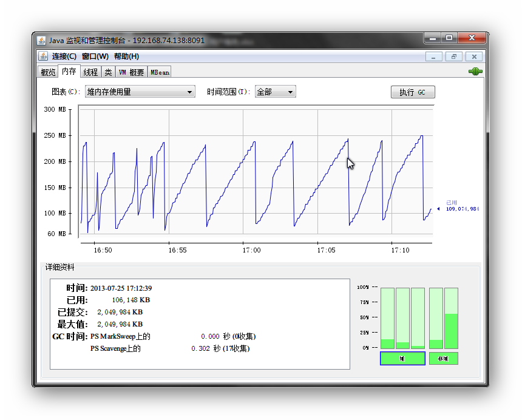Expand the 时间范围 全部 dropdown

(x=276, y=92)
